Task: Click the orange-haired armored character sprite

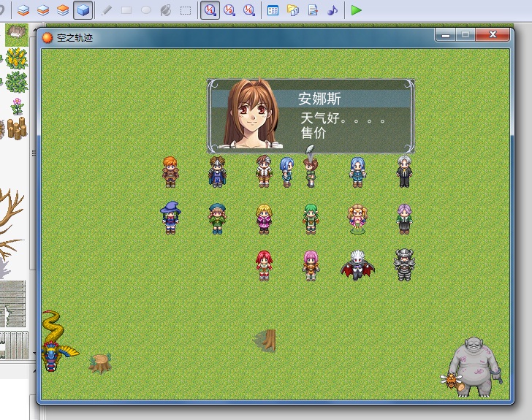Action: (x=170, y=172)
